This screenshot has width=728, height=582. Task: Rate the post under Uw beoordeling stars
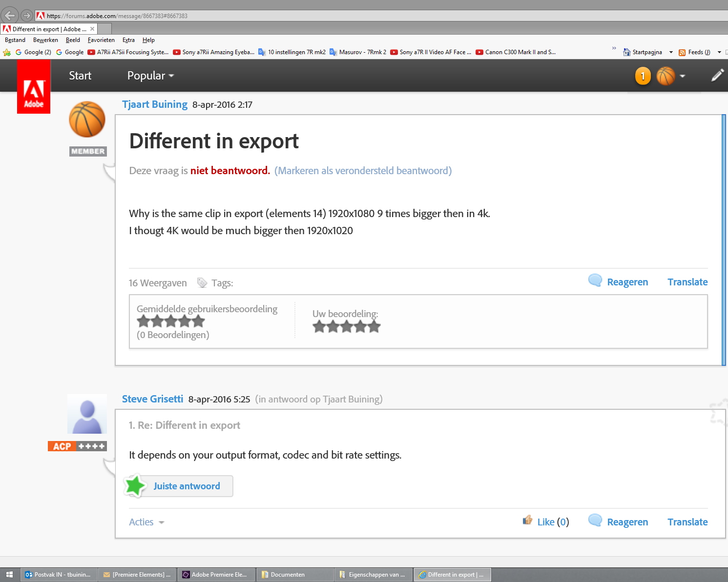tap(346, 327)
